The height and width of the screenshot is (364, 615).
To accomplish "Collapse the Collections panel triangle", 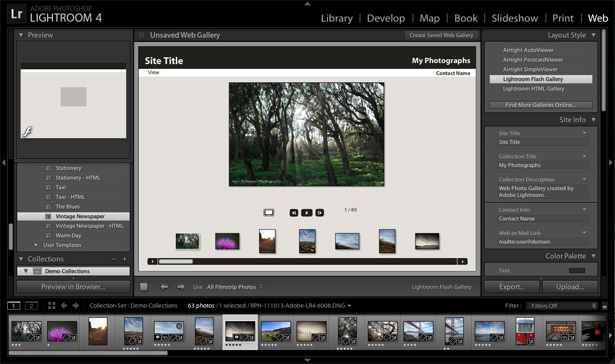I will pos(21,259).
